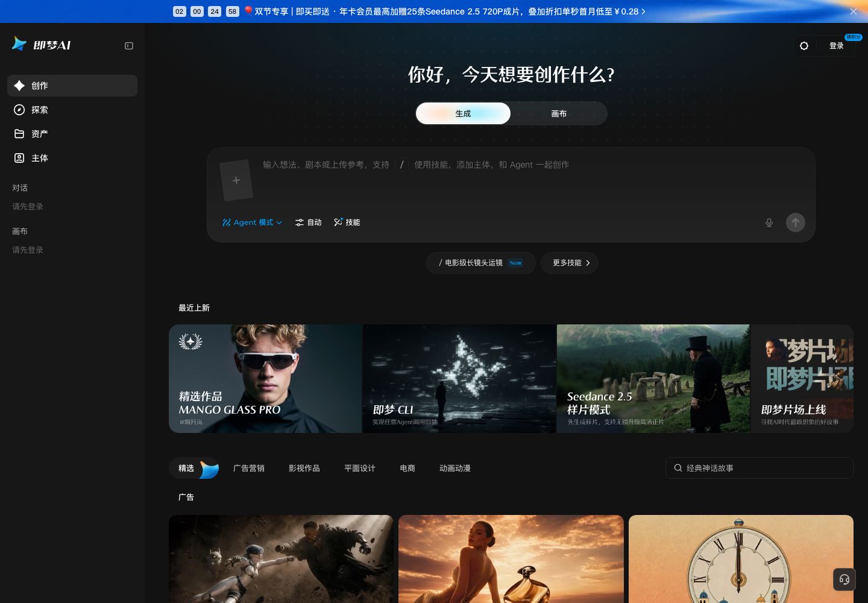The width and height of the screenshot is (868, 603).
Task: Click the microphone voice input icon
Action: point(769,223)
